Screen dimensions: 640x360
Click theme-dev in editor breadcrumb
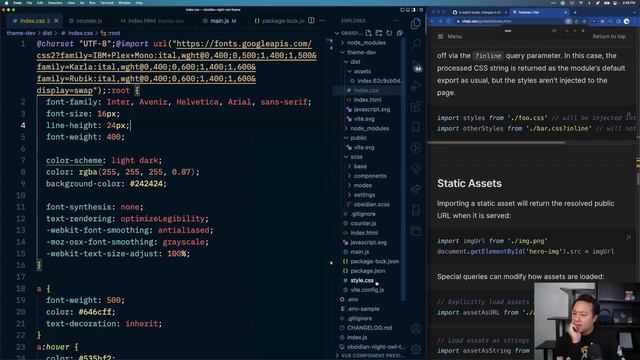21,33
